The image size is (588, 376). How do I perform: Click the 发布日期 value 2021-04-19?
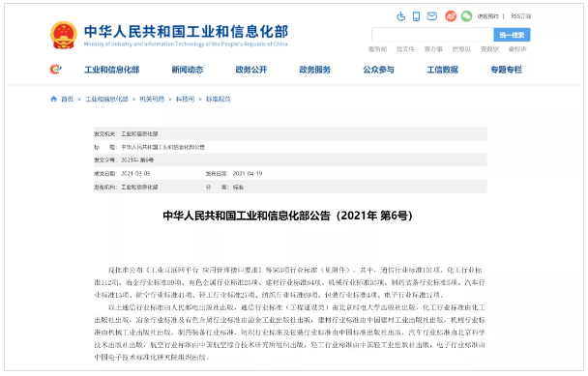pyautogui.click(x=248, y=174)
